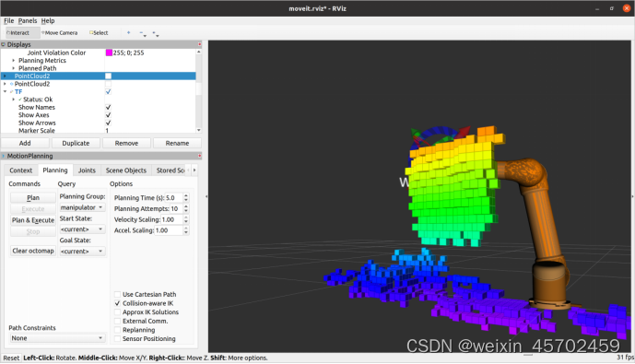Click the left panel collapse handle arrow

[x=206, y=196]
